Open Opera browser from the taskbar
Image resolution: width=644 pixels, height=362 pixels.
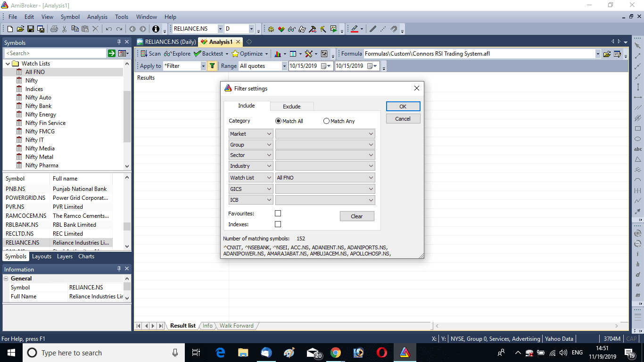(x=382, y=353)
